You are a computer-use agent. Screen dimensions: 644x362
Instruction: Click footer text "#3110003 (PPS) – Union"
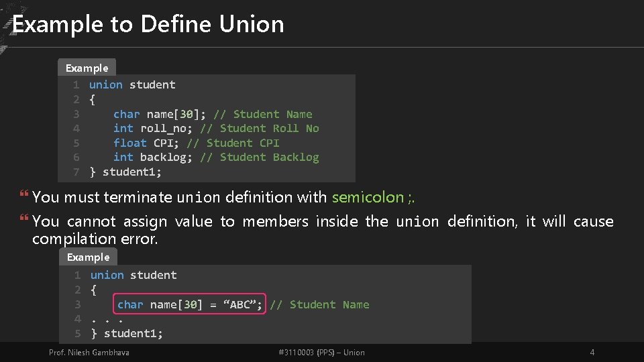coord(321,353)
